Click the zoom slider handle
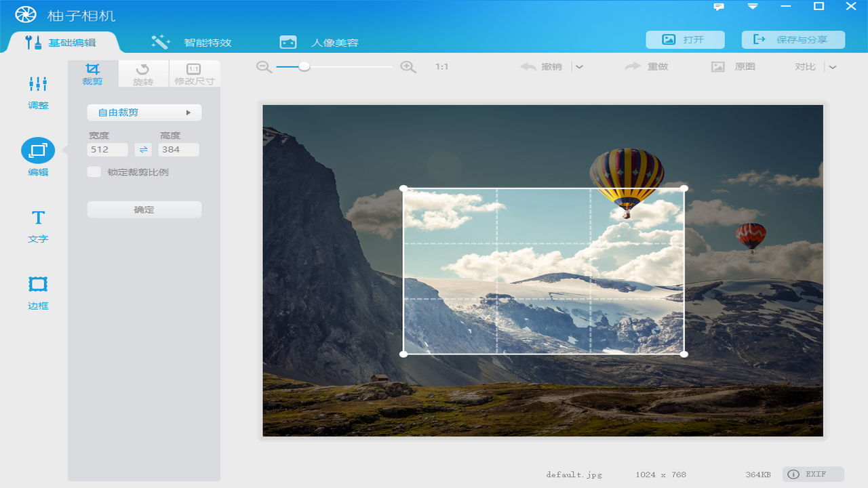The width and height of the screenshot is (868, 488). point(304,66)
